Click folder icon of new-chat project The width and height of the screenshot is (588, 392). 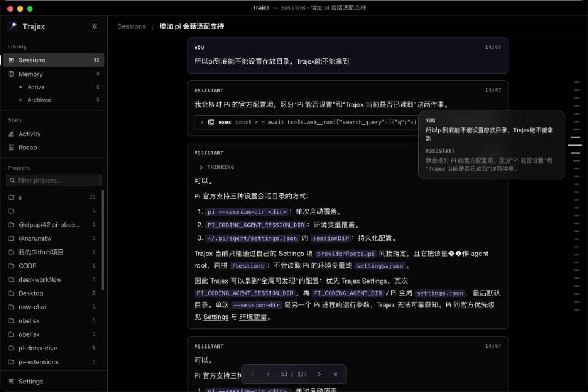click(x=11, y=307)
